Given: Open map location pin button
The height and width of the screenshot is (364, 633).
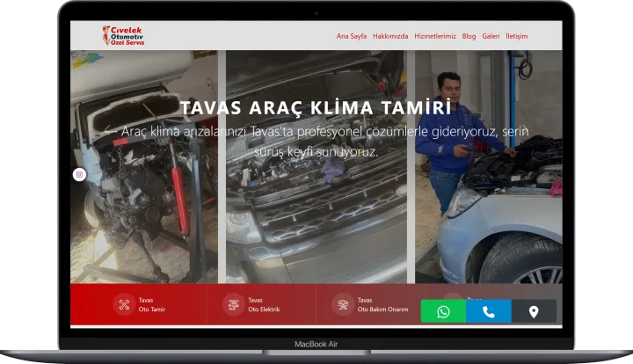Looking at the screenshot, I should click(534, 311).
